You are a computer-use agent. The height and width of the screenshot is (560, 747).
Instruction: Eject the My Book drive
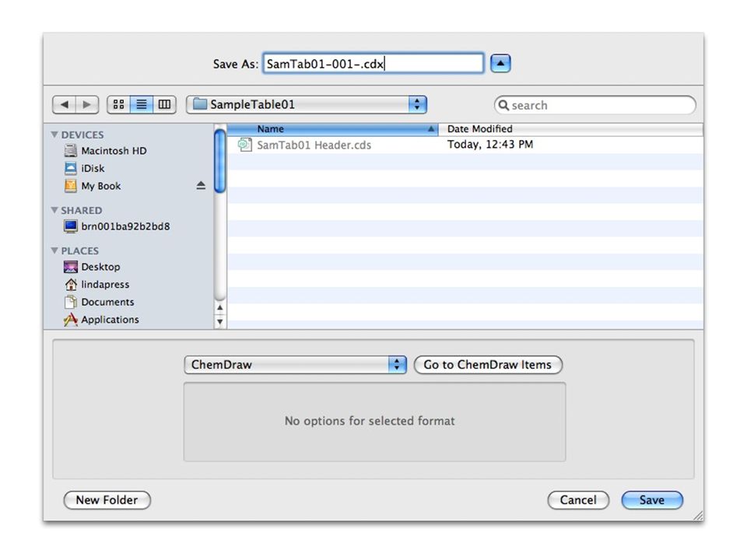point(201,186)
